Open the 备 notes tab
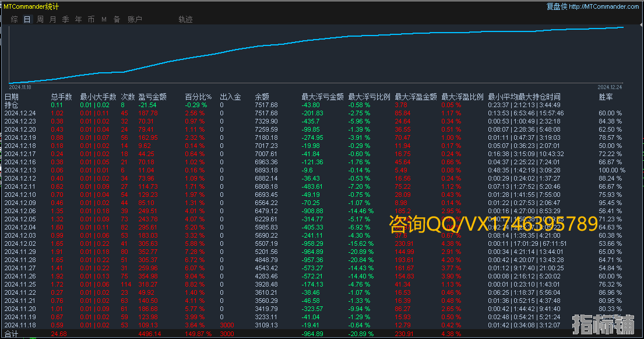The height and width of the screenshot is (339, 644). (117, 19)
